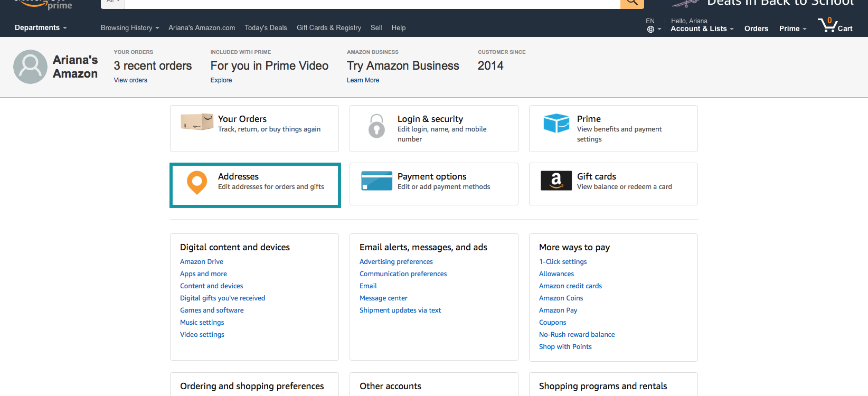Image resolution: width=868 pixels, height=396 pixels.
Task: Open Amazon Drive link
Action: [x=202, y=261]
